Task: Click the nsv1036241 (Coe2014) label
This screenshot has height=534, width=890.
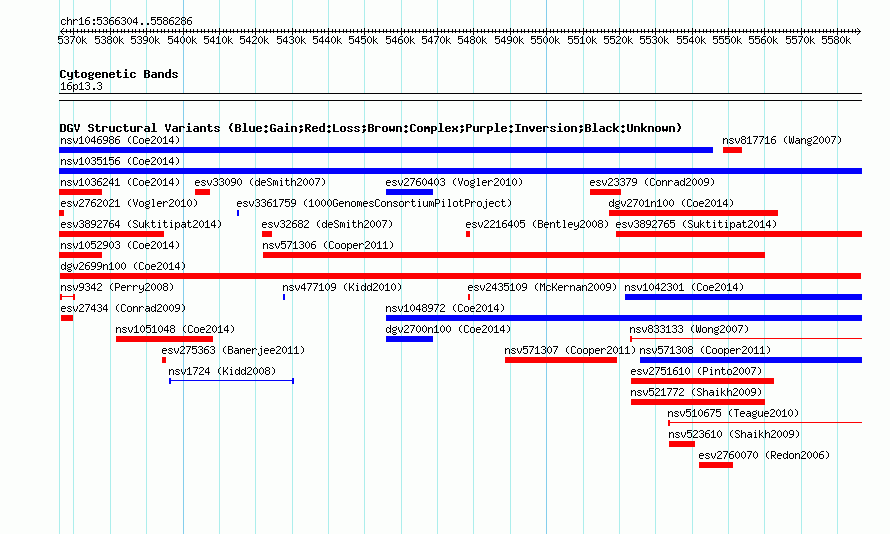Action: [x=120, y=182]
